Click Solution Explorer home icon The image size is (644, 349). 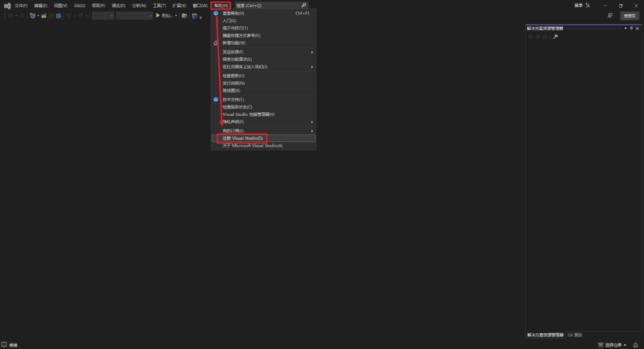(x=545, y=36)
